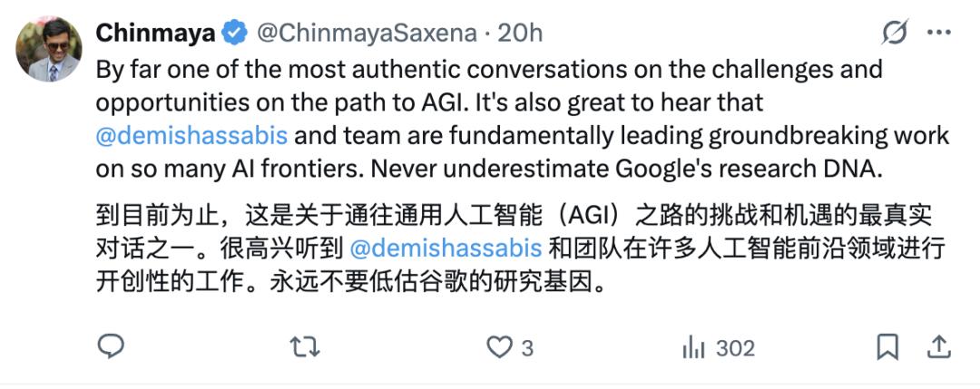Open the 20h timestamp link
Viewport: 980px width, 389px height.
pyautogui.click(x=520, y=33)
